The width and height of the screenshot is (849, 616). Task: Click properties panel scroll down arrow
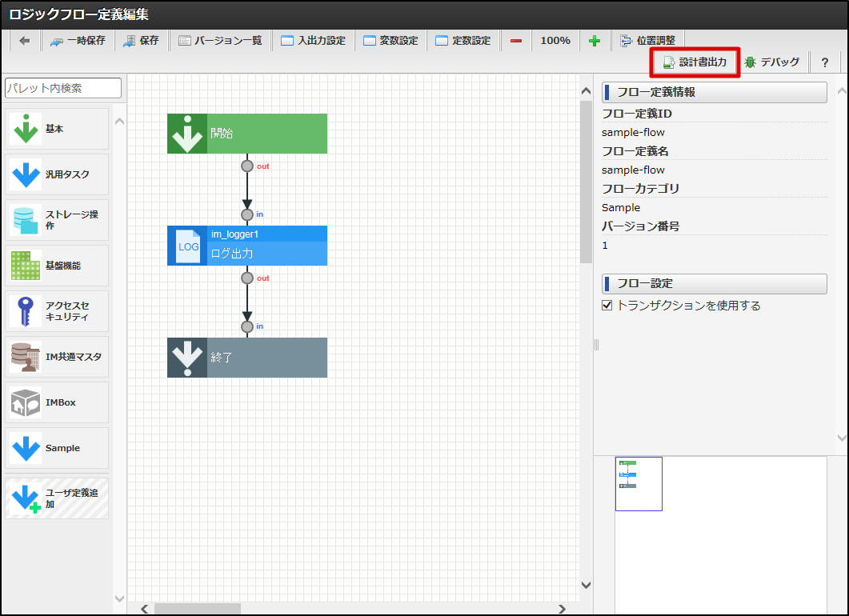coord(842,438)
